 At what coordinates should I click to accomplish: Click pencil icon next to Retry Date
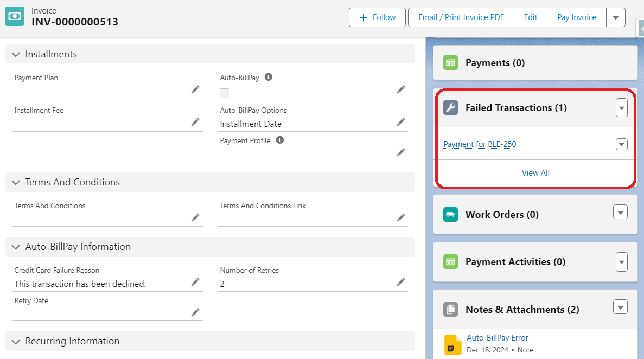[195, 312]
